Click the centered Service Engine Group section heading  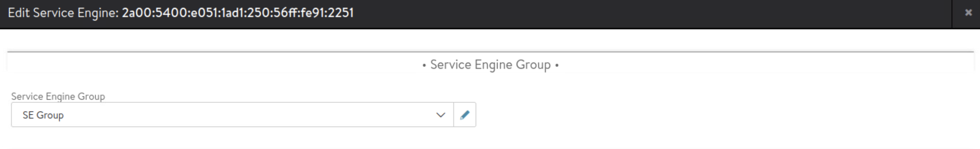click(490, 65)
